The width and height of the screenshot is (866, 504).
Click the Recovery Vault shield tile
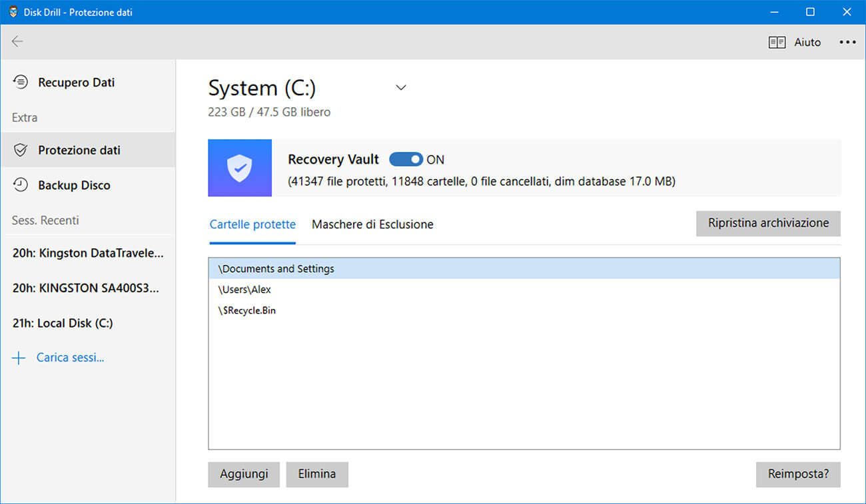(x=240, y=168)
